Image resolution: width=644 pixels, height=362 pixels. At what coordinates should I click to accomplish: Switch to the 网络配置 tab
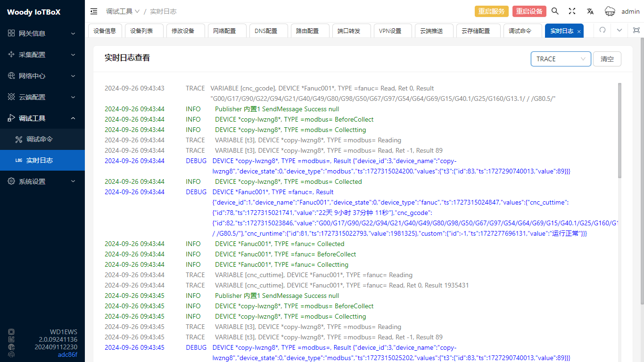click(x=224, y=31)
